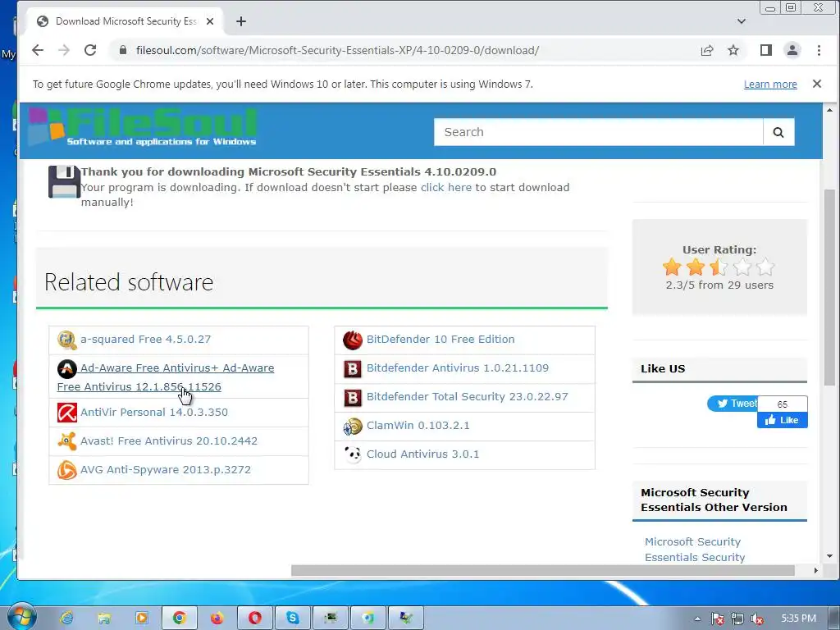Open Windows Explorer folder on taskbar
Screen dimensions: 840x630
[104, 619]
